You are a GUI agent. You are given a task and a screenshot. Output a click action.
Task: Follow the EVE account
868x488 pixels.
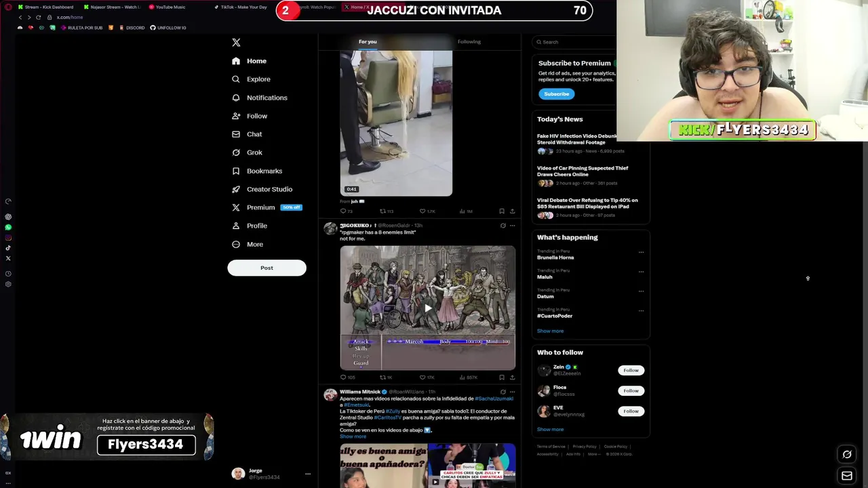coord(631,411)
